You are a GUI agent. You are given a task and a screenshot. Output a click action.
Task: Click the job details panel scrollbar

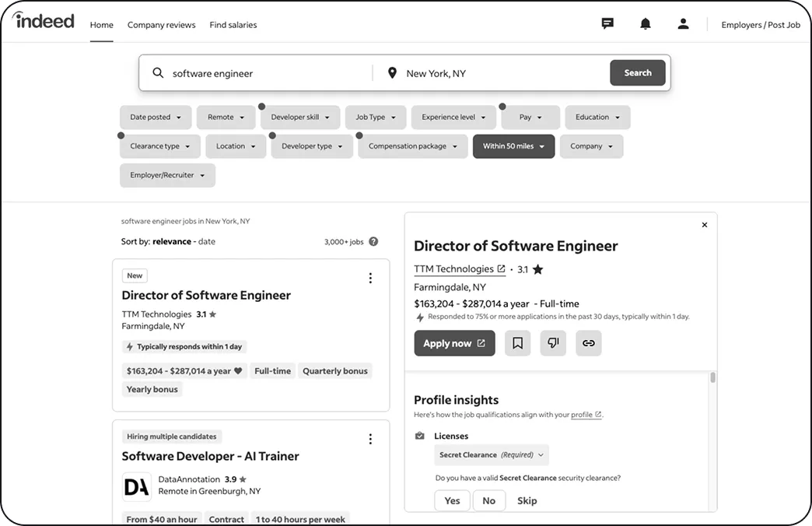tap(712, 377)
